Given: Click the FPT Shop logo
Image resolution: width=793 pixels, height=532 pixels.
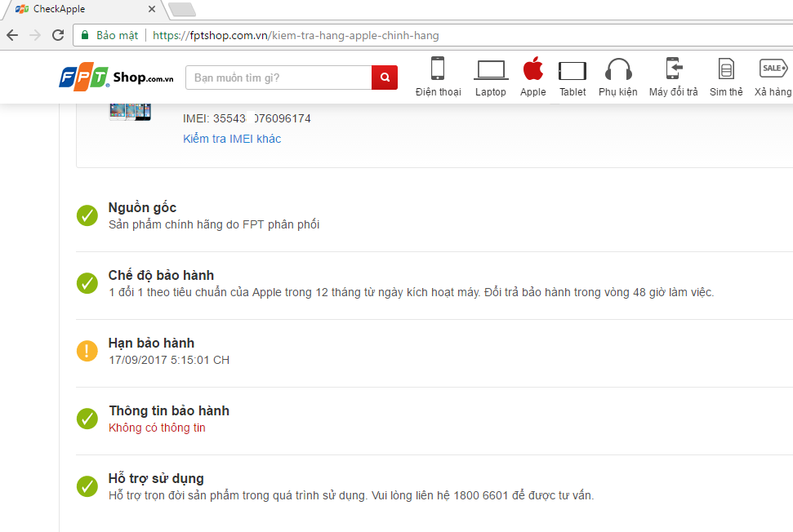Looking at the screenshot, I should [x=116, y=78].
